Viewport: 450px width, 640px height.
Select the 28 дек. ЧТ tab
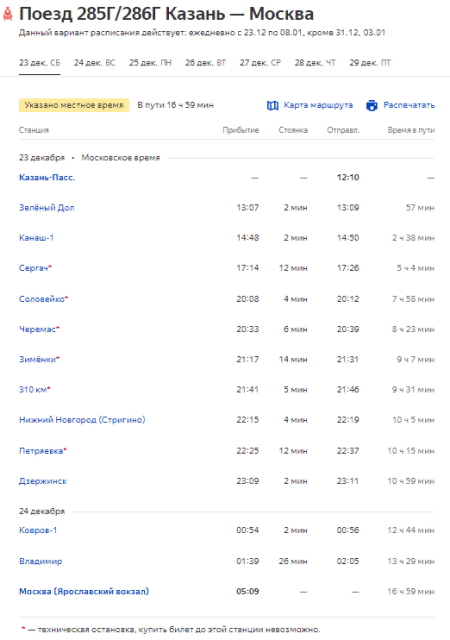tap(315, 63)
